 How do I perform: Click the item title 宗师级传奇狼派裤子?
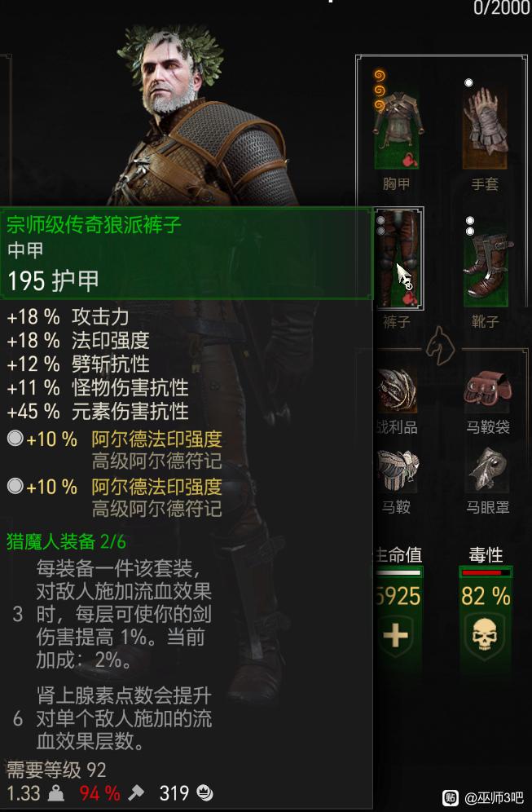click(95, 225)
